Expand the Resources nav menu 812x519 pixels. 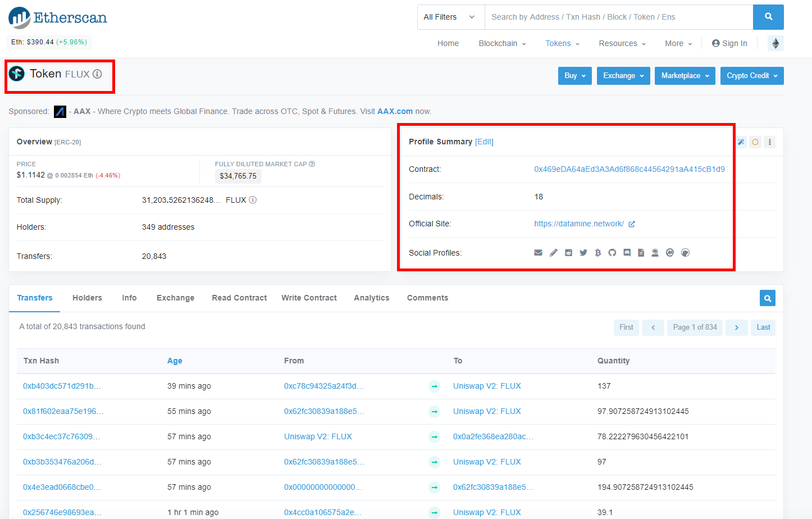pos(622,43)
